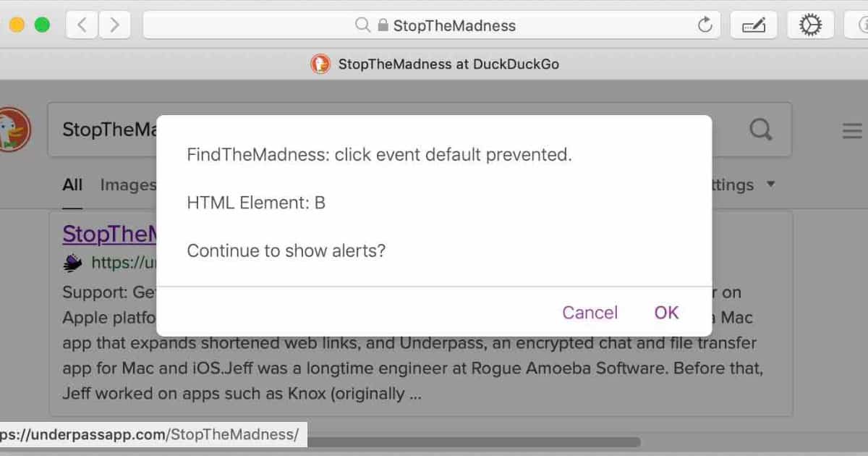Open the DuckDuckGo hamburger menu
The width and height of the screenshot is (868, 456).
(x=851, y=131)
